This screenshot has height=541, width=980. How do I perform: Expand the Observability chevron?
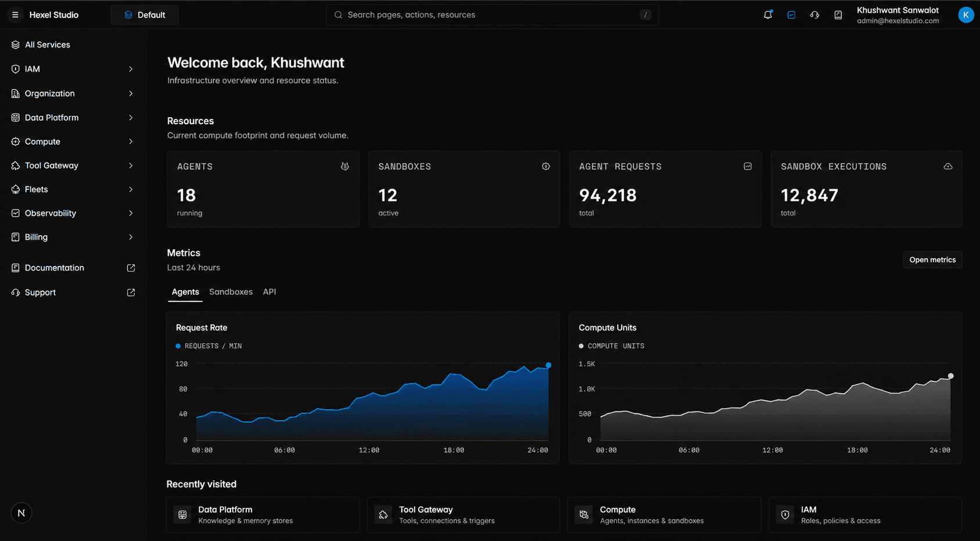click(x=131, y=213)
